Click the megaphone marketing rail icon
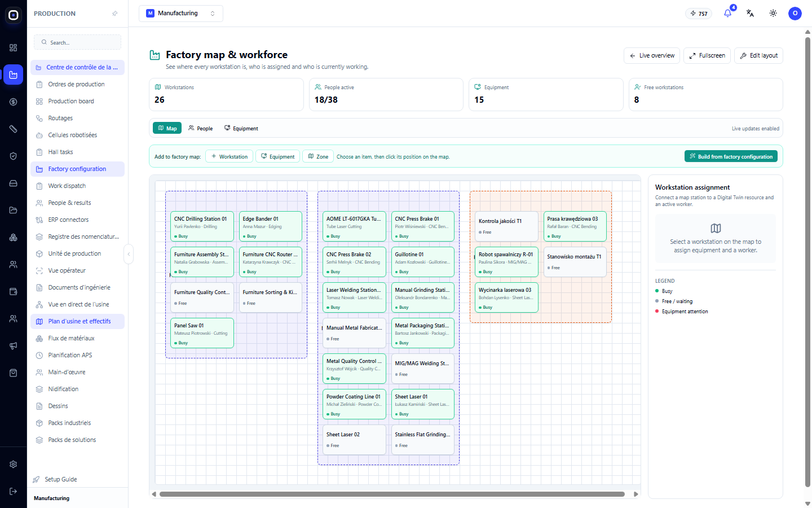 (14, 346)
